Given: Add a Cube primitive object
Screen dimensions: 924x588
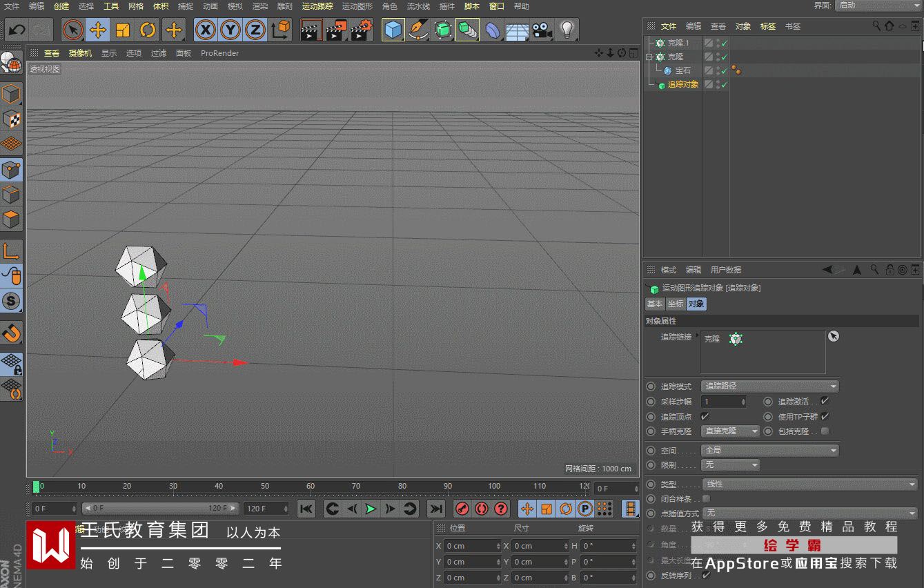Looking at the screenshot, I should point(393,30).
